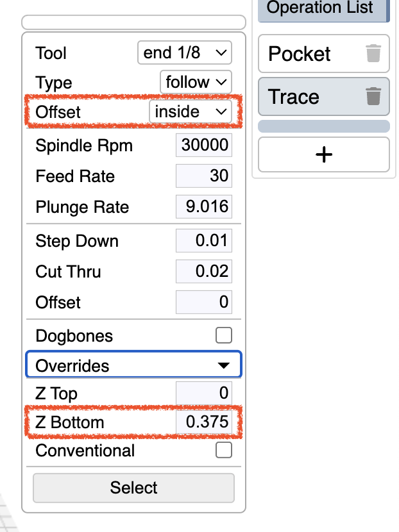This screenshot has height=532, width=399.
Task: Edit the Z Top value
Action: (204, 392)
